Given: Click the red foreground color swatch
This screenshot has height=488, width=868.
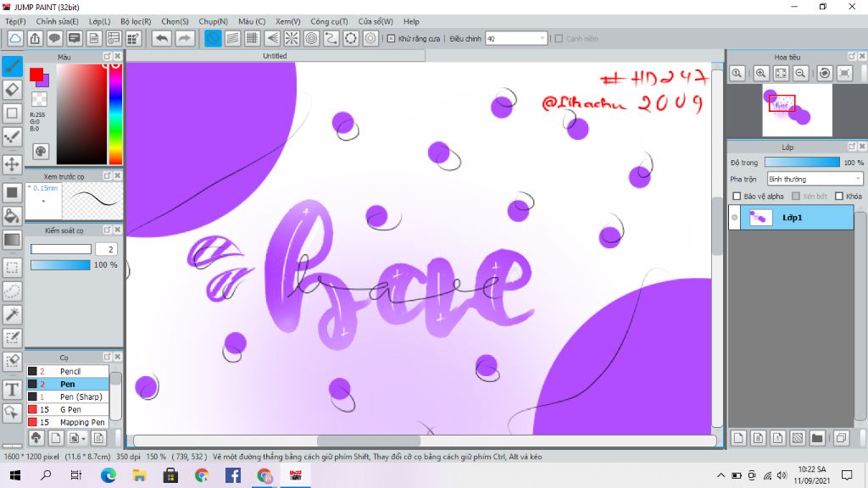Looking at the screenshot, I should click(36, 75).
